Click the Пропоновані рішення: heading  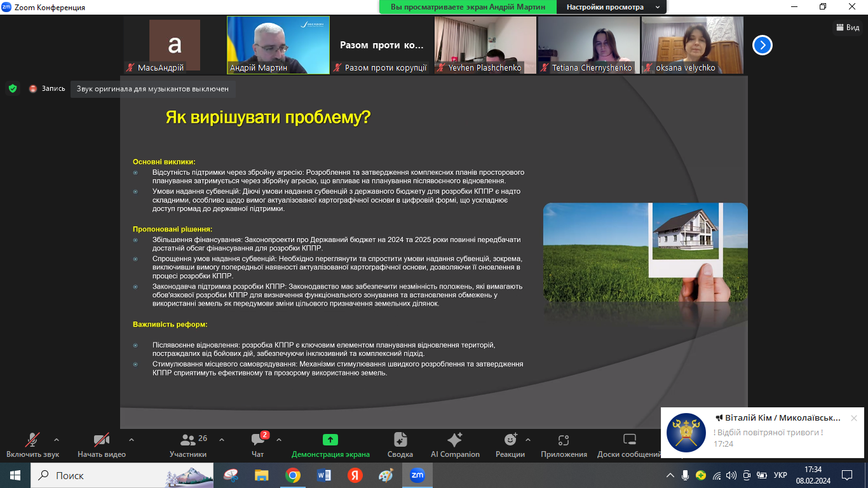click(172, 229)
